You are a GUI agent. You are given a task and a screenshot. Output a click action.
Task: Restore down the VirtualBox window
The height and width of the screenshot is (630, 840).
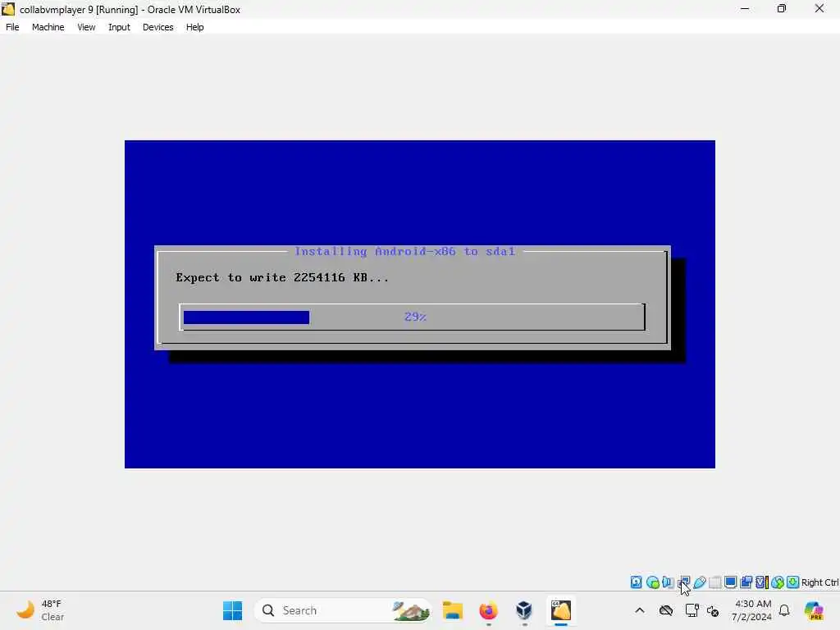[x=782, y=9]
